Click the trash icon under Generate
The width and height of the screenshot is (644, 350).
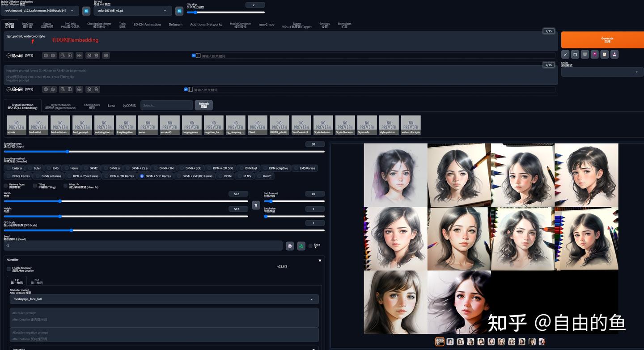click(585, 55)
